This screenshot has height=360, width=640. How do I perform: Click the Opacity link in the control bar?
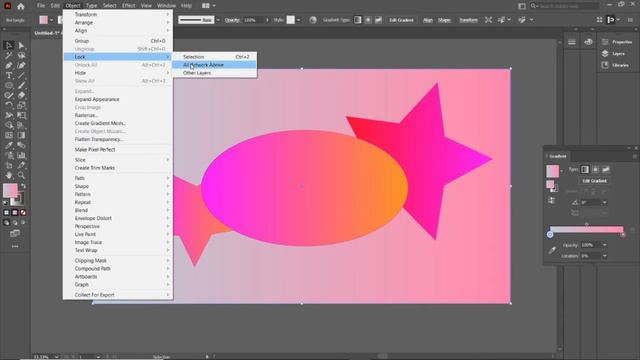(x=232, y=20)
